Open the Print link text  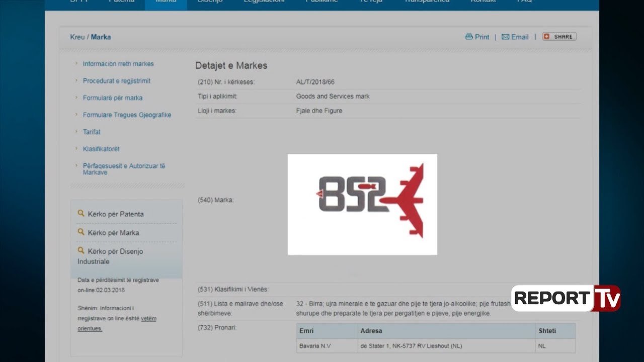click(x=482, y=37)
